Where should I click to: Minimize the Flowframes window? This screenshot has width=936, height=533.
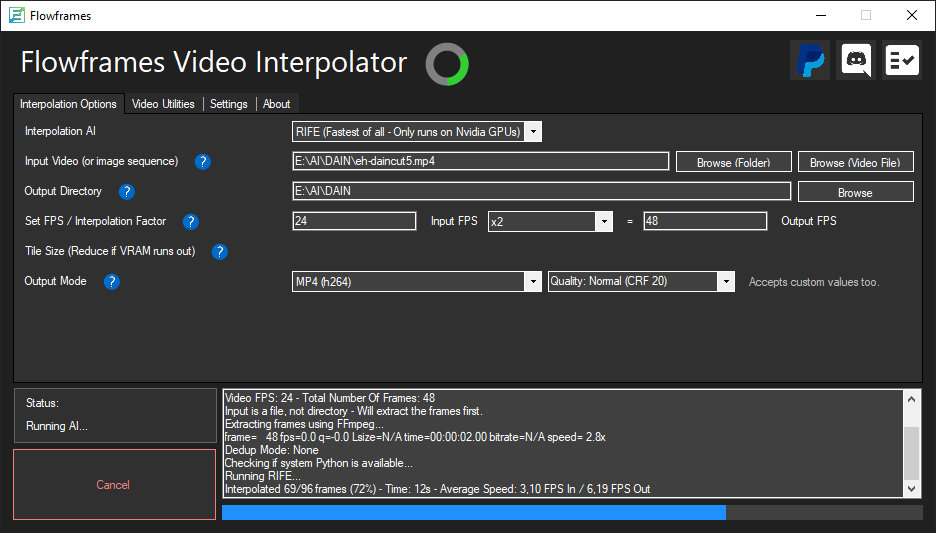click(x=821, y=16)
